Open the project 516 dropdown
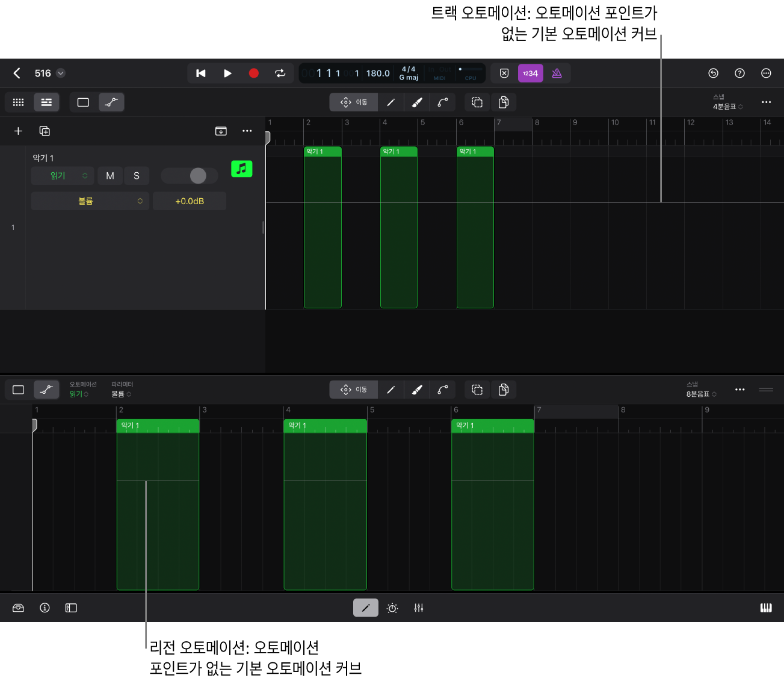Screen dimensions: 784x681 [x=61, y=73]
